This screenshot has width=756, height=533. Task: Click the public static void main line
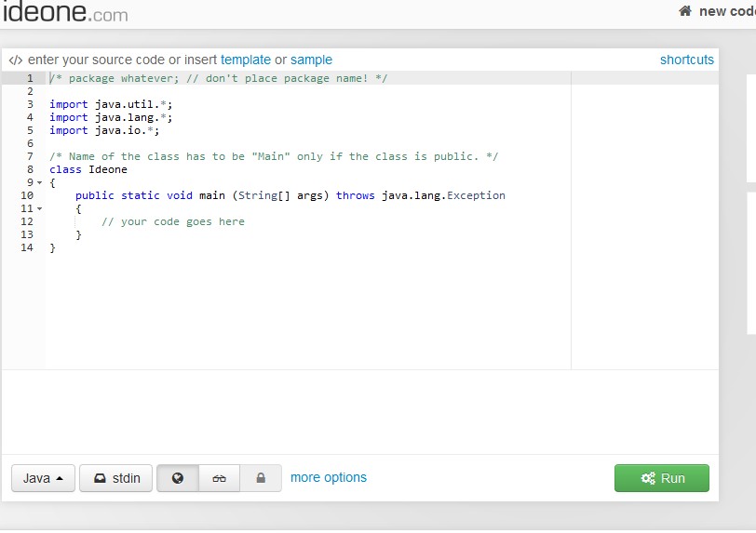click(x=290, y=195)
